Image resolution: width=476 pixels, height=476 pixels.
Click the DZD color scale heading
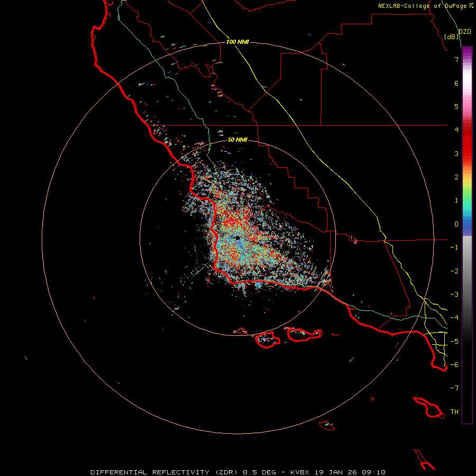pos(464,32)
